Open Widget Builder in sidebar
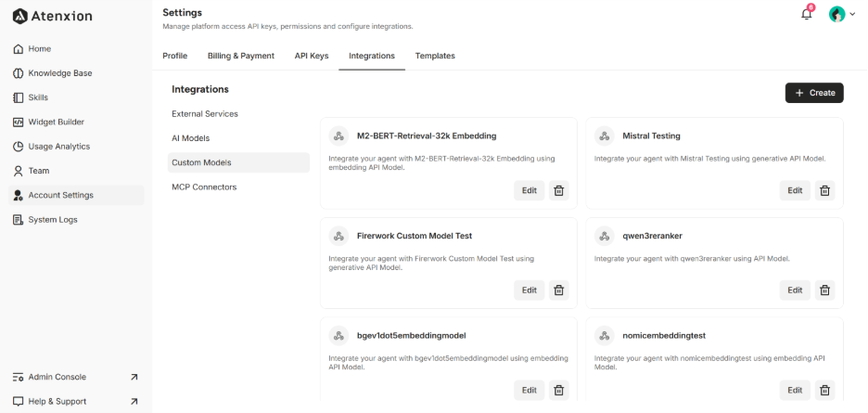The image size is (868, 413). coord(76,122)
